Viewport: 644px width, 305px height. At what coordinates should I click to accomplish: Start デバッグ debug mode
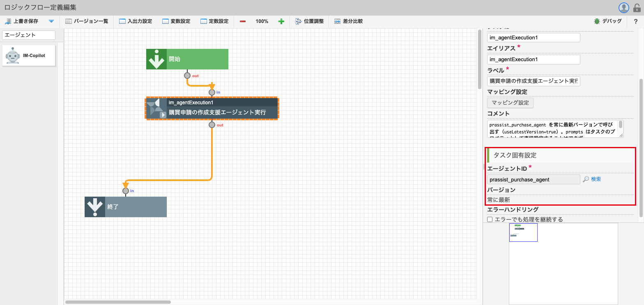pos(608,21)
